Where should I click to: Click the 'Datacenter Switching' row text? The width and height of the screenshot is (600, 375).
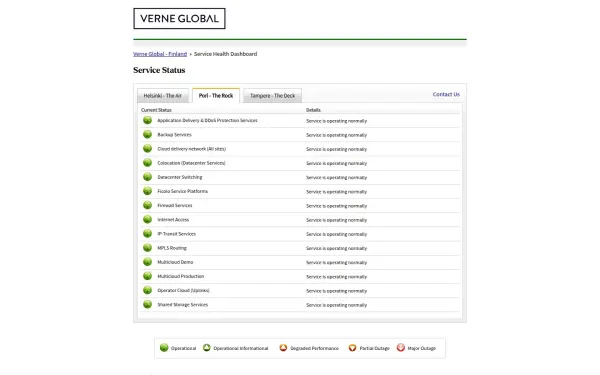[180, 177]
